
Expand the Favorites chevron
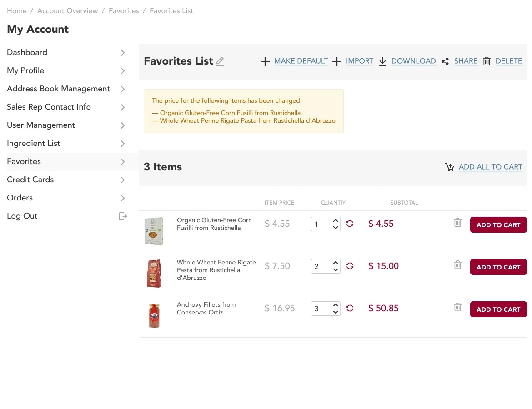tap(123, 162)
